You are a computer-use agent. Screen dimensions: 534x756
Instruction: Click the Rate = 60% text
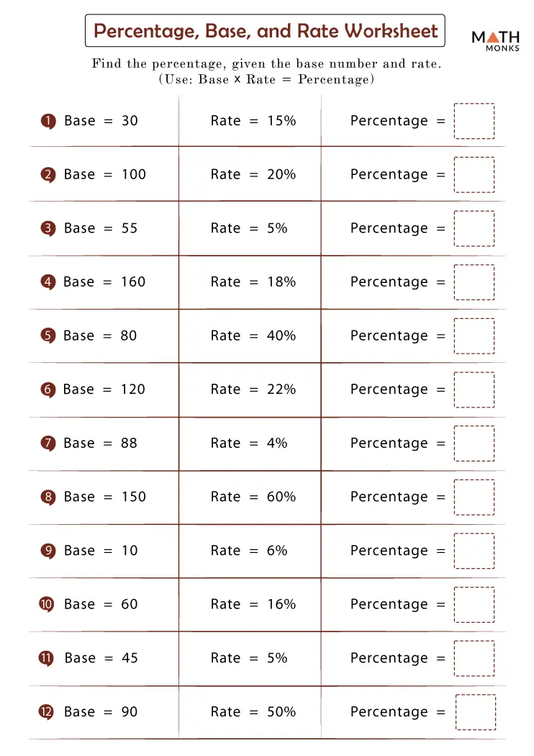[x=253, y=497]
